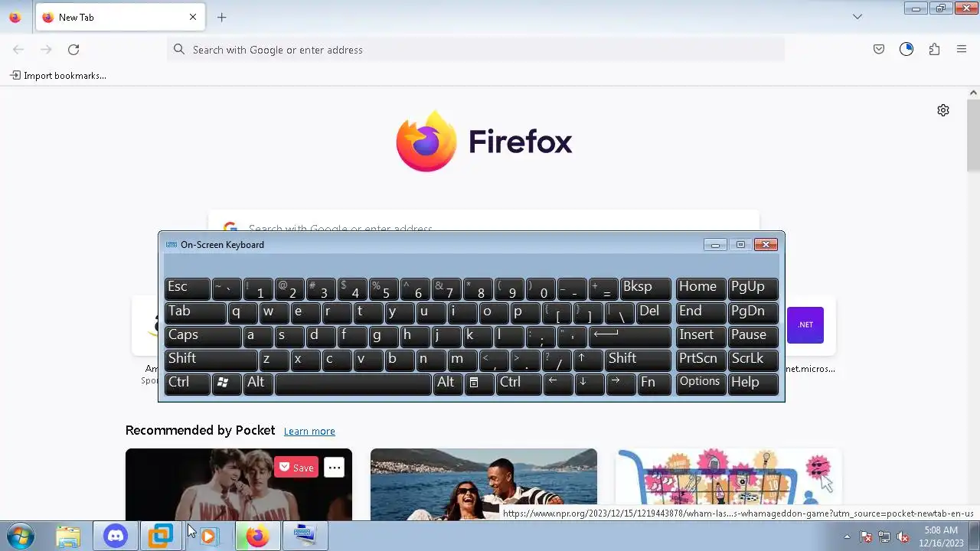
Task: Click the down arrow key on keyboard
Action: click(589, 383)
